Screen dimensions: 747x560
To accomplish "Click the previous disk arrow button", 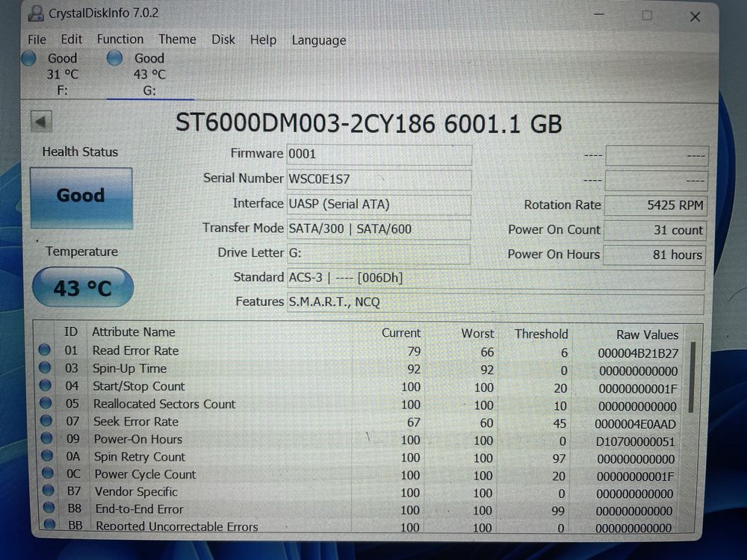I will click(41, 122).
